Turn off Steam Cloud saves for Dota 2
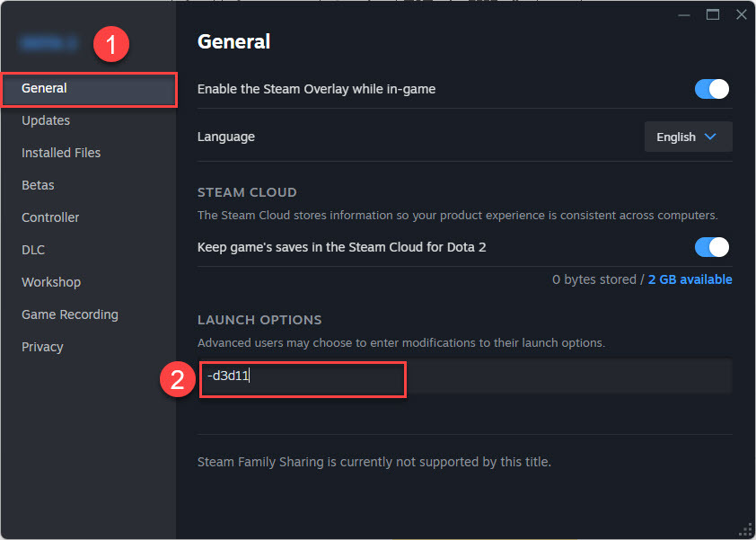Viewport: 756px width, 540px height. pyautogui.click(x=711, y=246)
